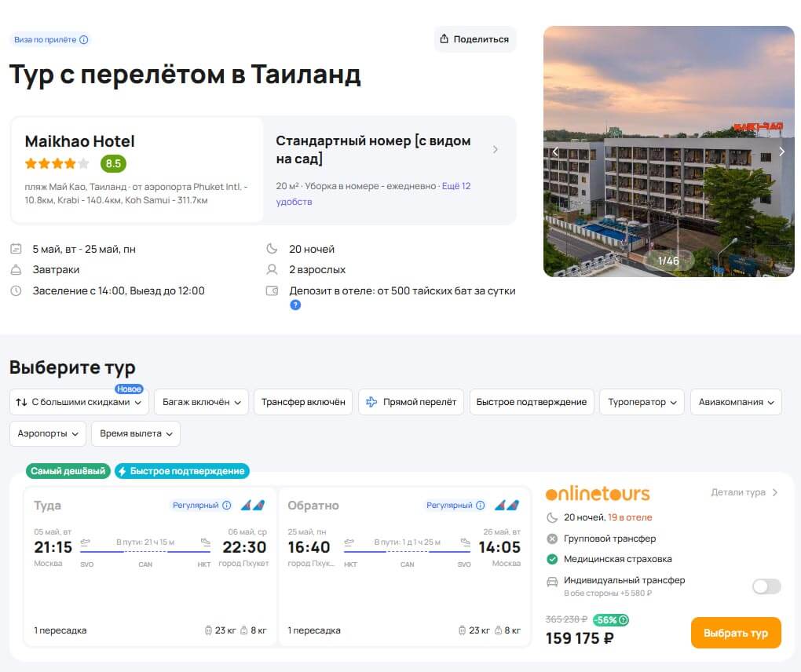
Task: Click 1 пересадка in Туда card
Action: coord(60,630)
